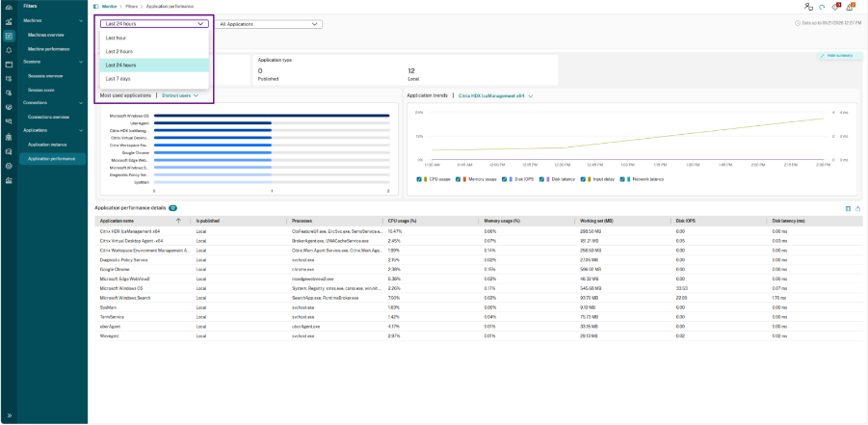Click the column chooser icon above table
This screenshot has height=425, width=868.
tap(848, 208)
